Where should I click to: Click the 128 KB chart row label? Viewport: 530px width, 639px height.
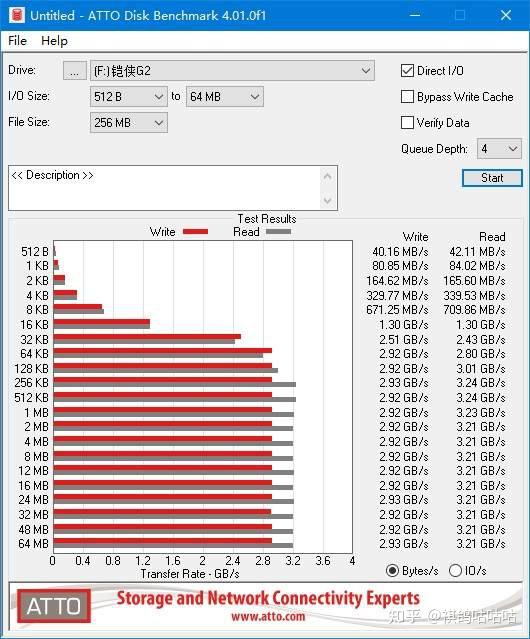tap(31, 368)
